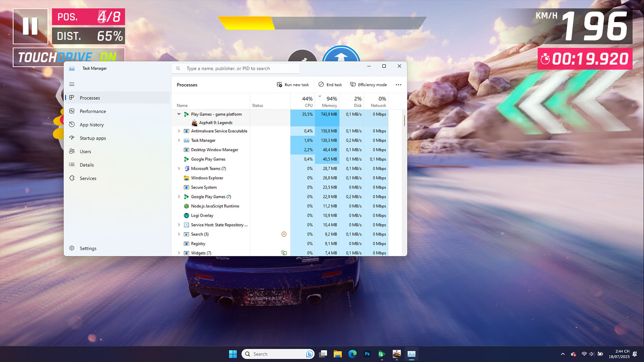Pause the Asphalt 9 race
Viewport: 644px width, 362px height.
click(x=30, y=26)
